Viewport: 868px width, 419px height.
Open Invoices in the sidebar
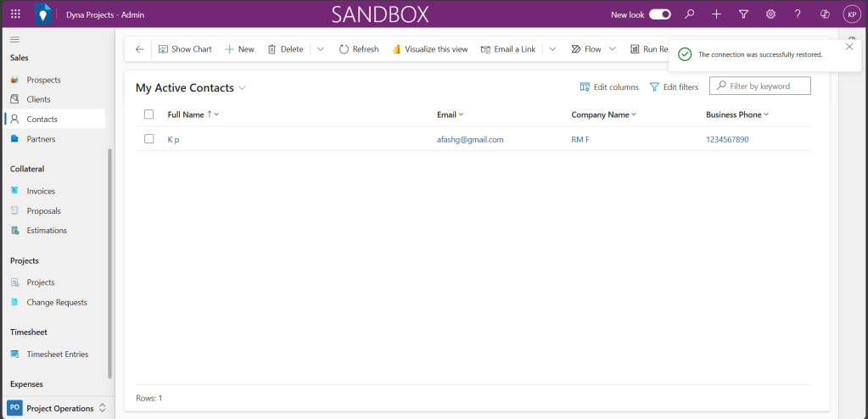[x=41, y=192]
